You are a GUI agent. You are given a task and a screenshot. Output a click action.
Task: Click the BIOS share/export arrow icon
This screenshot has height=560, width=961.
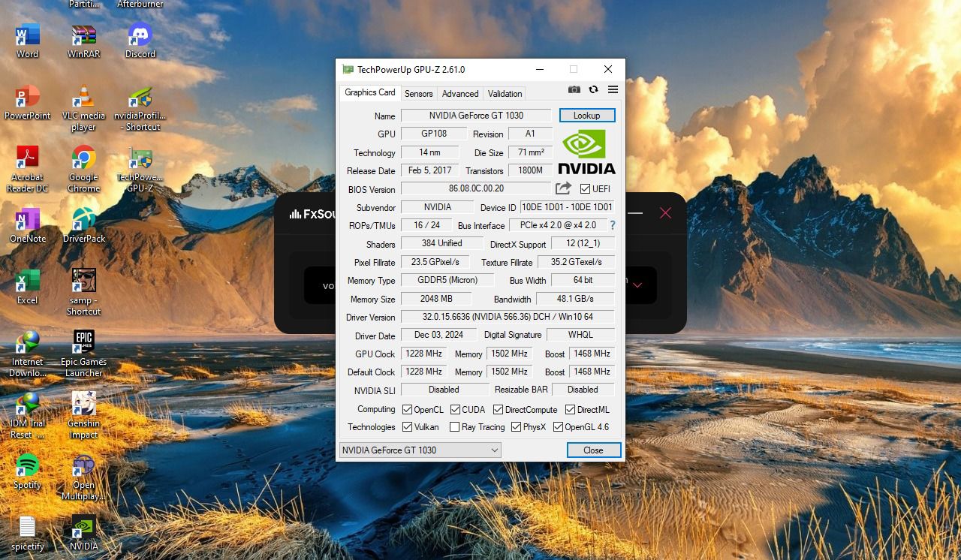coord(563,188)
